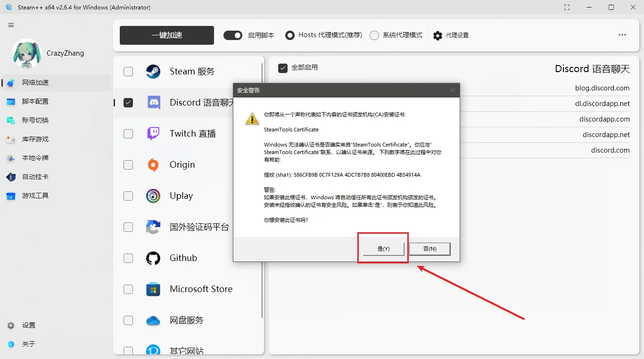The width and height of the screenshot is (644, 359).
Task: Click the 脚本配置 sidebar icon
Action: click(x=11, y=101)
